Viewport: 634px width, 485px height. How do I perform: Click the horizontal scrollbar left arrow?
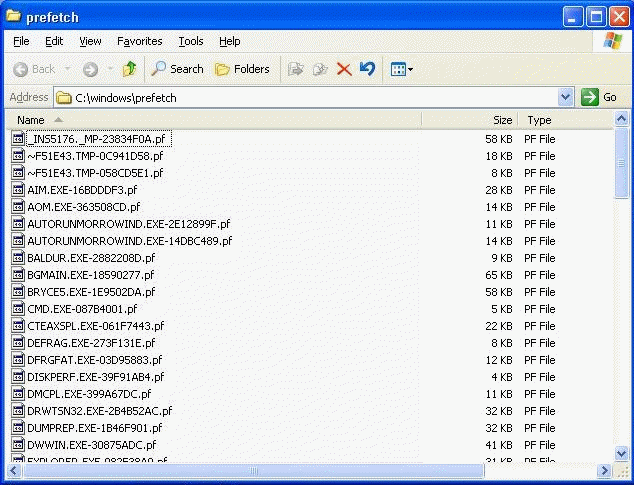[13, 470]
